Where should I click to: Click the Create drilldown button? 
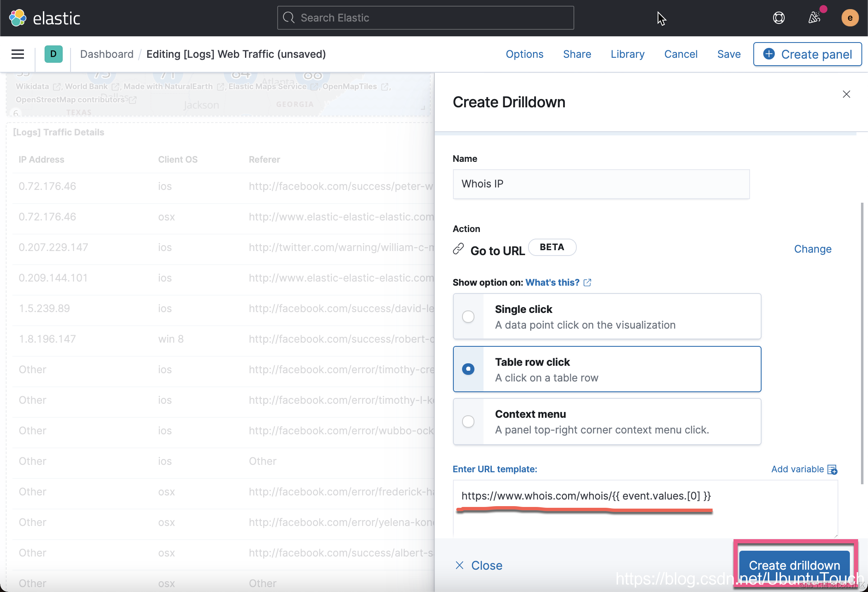coord(794,565)
